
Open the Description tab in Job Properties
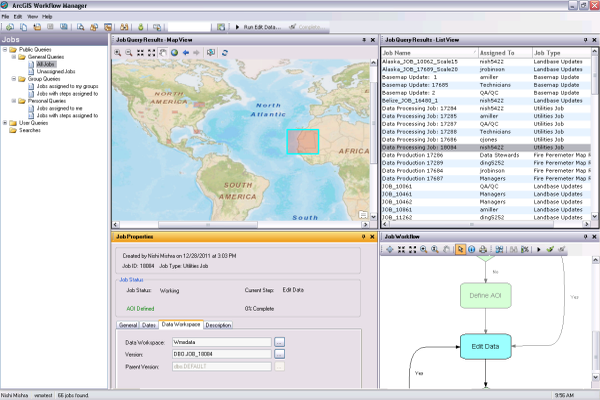(x=219, y=325)
